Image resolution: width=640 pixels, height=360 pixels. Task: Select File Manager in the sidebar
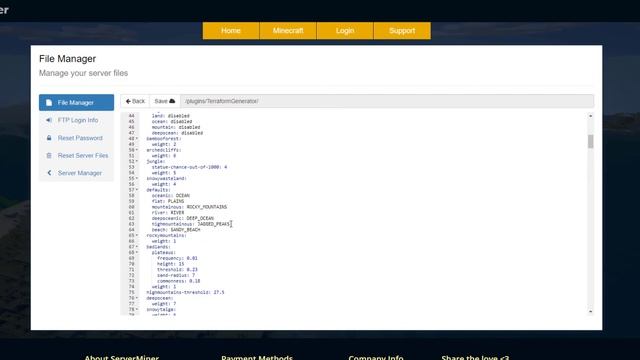[x=76, y=102]
